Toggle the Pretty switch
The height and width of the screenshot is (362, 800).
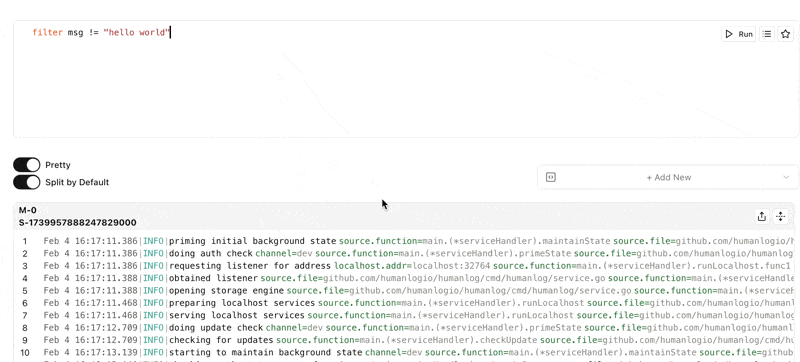[x=27, y=165]
